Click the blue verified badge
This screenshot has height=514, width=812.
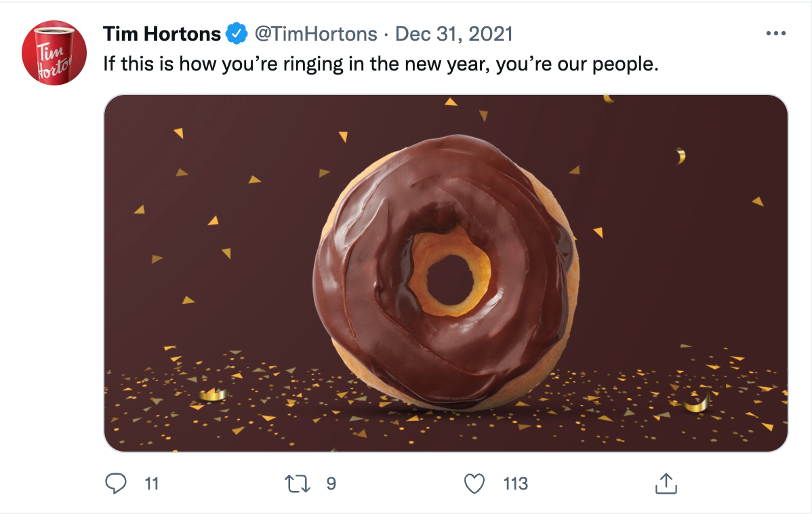coord(237,34)
